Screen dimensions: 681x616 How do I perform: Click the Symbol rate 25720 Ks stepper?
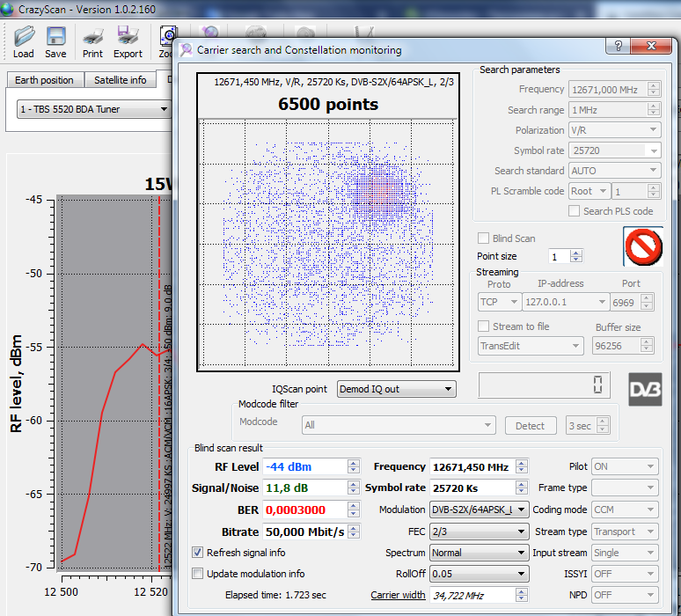click(x=522, y=488)
